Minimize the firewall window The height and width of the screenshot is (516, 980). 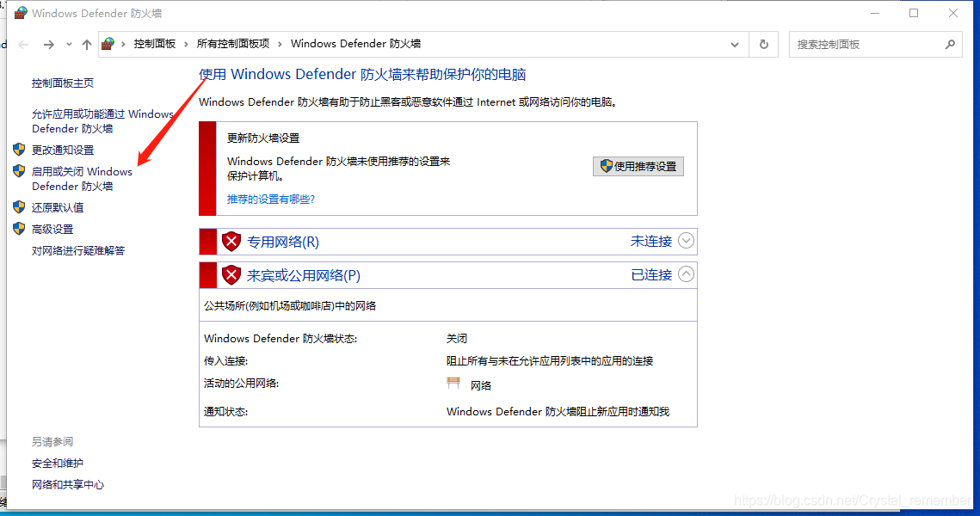(x=875, y=13)
